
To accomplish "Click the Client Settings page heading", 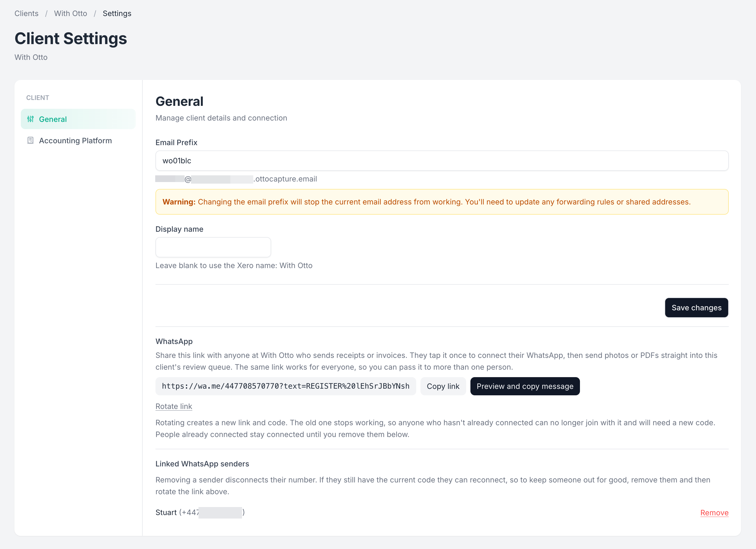I will pos(71,38).
